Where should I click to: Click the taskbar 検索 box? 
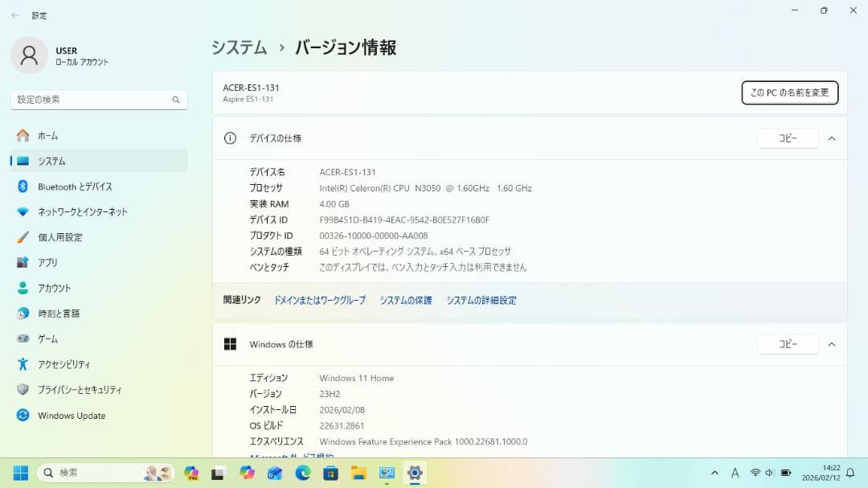(105, 473)
